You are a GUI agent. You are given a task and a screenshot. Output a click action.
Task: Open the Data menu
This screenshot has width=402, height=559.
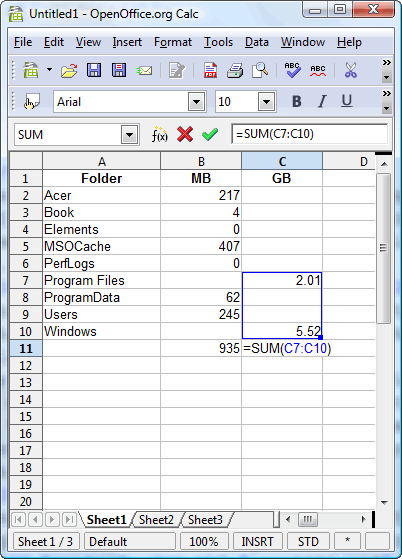click(x=257, y=42)
